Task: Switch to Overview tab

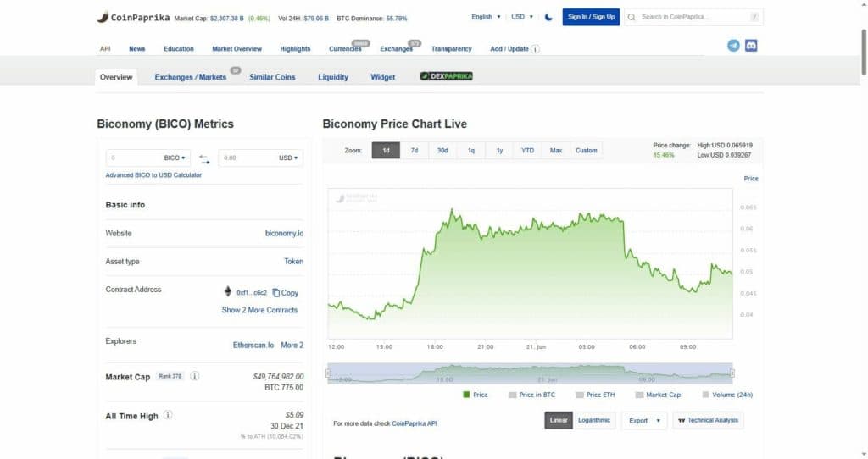Action: coord(116,77)
